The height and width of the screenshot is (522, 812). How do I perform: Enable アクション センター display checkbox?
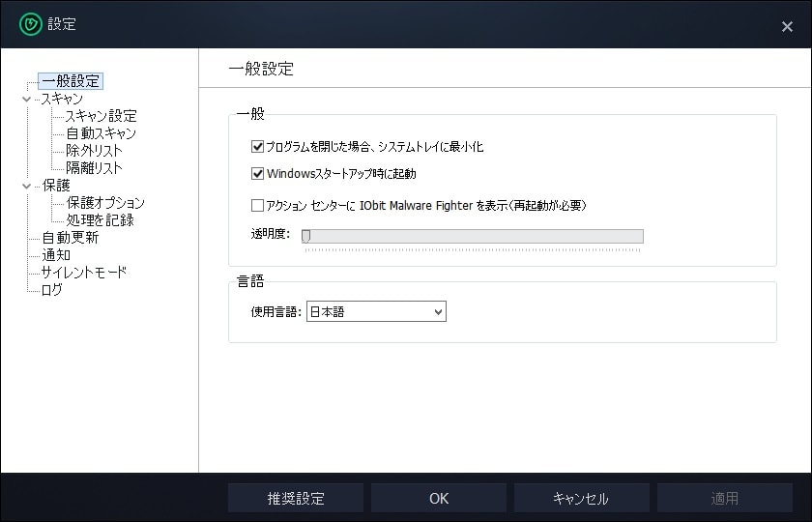[257, 206]
